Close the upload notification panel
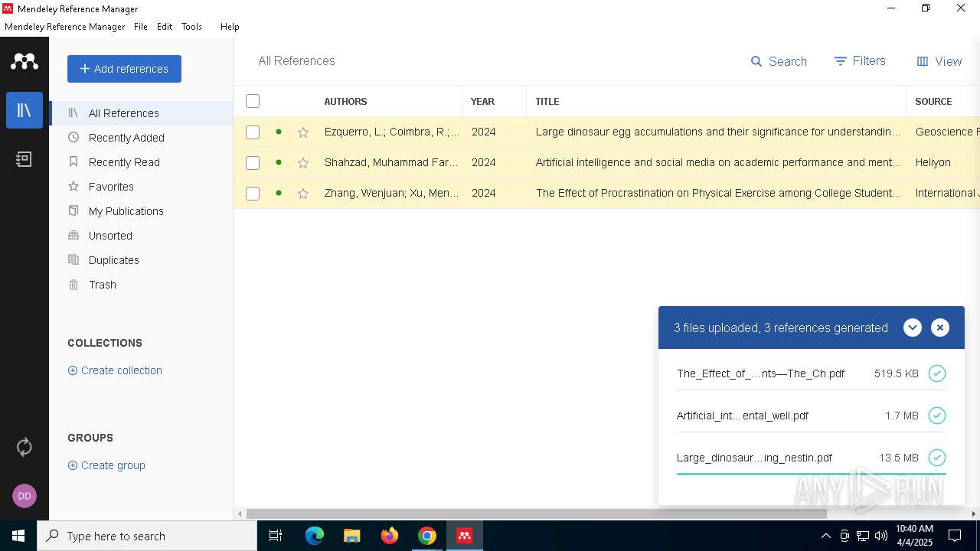This screenshot has height=551, width=980. pos(940,328)
